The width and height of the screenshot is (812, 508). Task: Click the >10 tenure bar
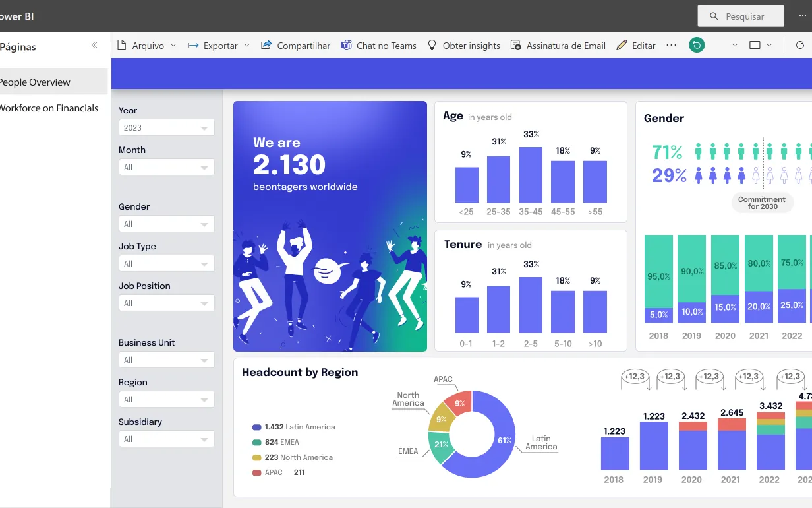click(x=595, y=312)
